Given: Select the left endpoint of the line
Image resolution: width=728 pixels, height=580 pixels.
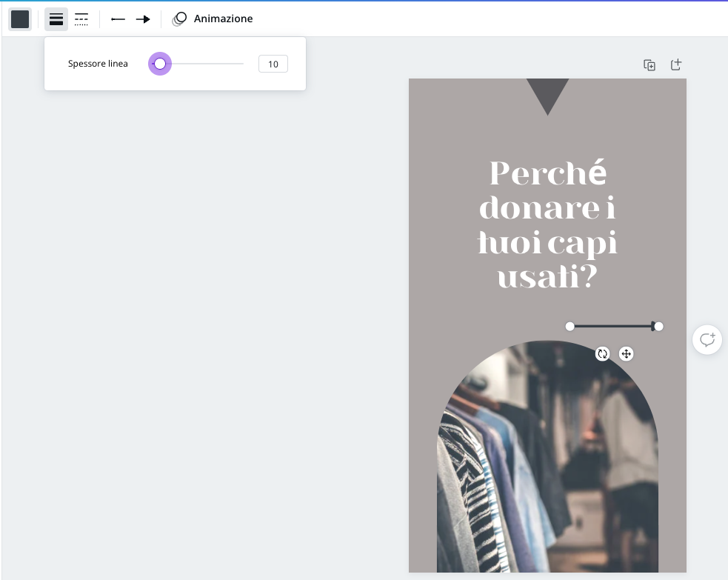Looking at the screenshot, I should [x=570, y=327].
